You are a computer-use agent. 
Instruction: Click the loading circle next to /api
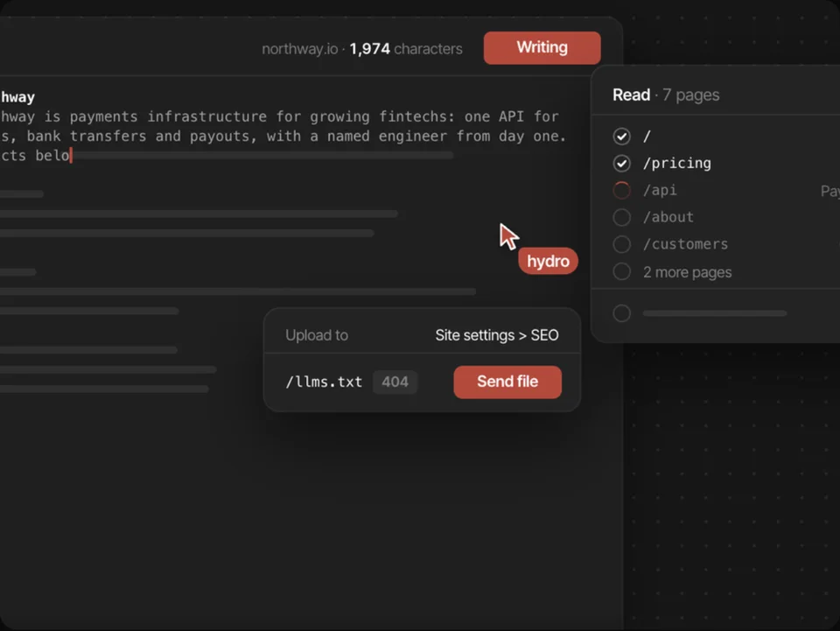(x=621, y=190)
